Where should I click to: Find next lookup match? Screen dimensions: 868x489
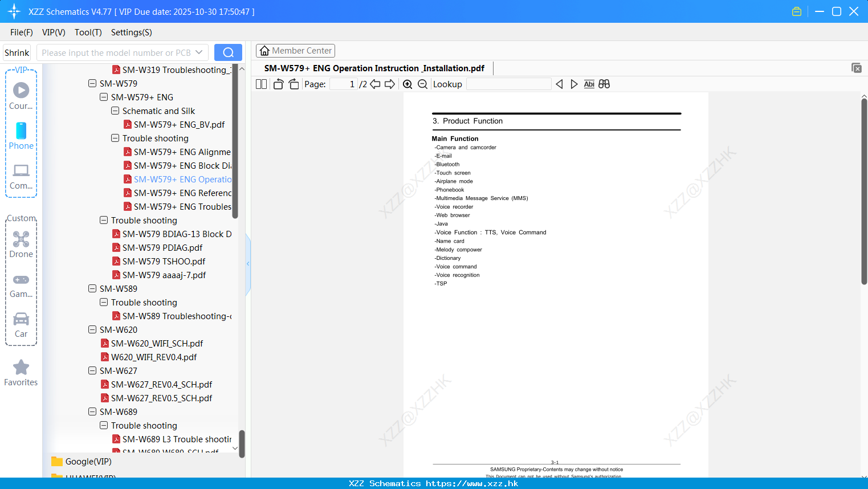[x=574, y=84]
